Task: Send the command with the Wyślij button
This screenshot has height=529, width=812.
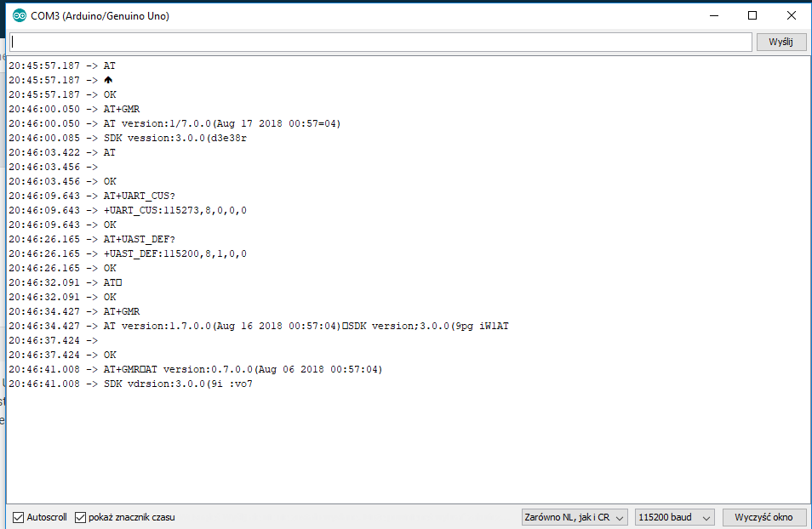Action: tap(781, 42)
